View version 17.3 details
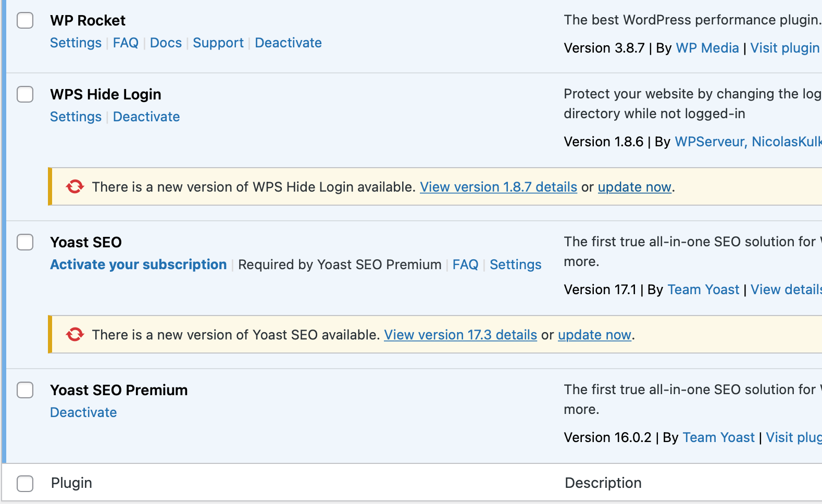The image size is (822, 504). tap(460, 335)
